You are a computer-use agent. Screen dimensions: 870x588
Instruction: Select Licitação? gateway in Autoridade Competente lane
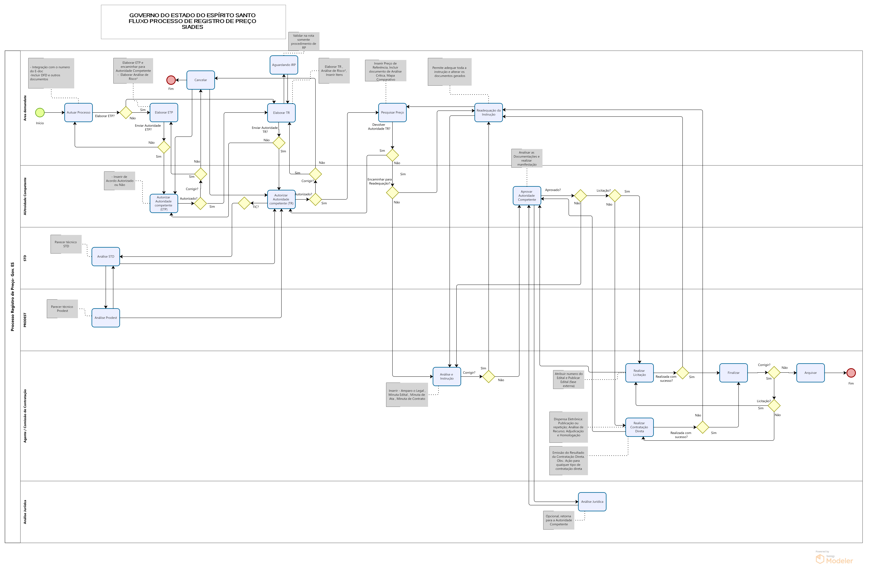[615, 195]
